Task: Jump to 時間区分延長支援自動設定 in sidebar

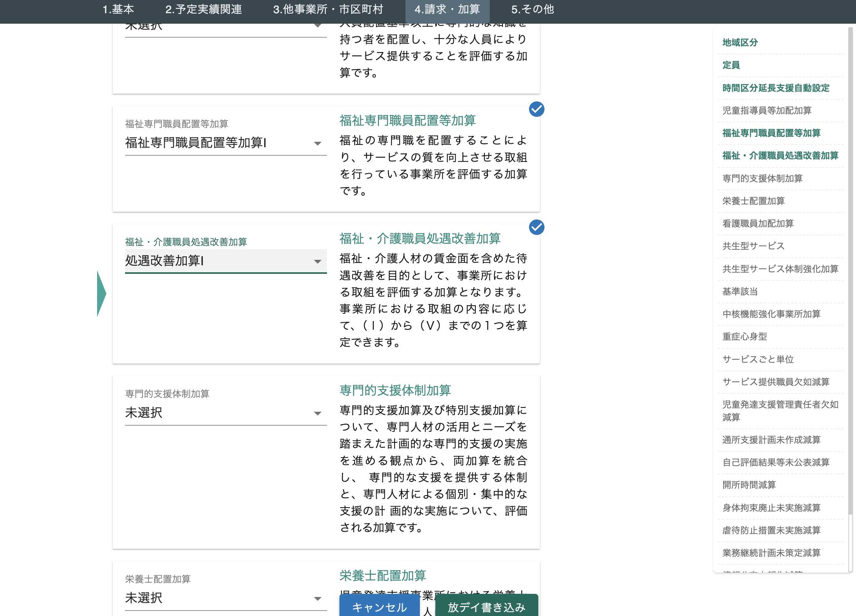Action: pos(776,88)
